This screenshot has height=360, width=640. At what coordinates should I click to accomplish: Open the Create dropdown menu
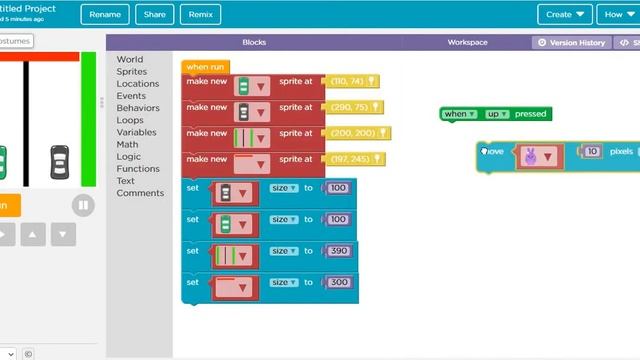click(x=565, y=15)
